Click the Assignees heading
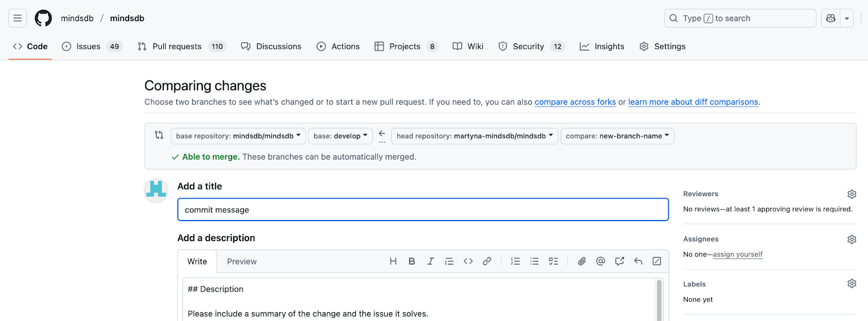 click(x=701, y=239)
